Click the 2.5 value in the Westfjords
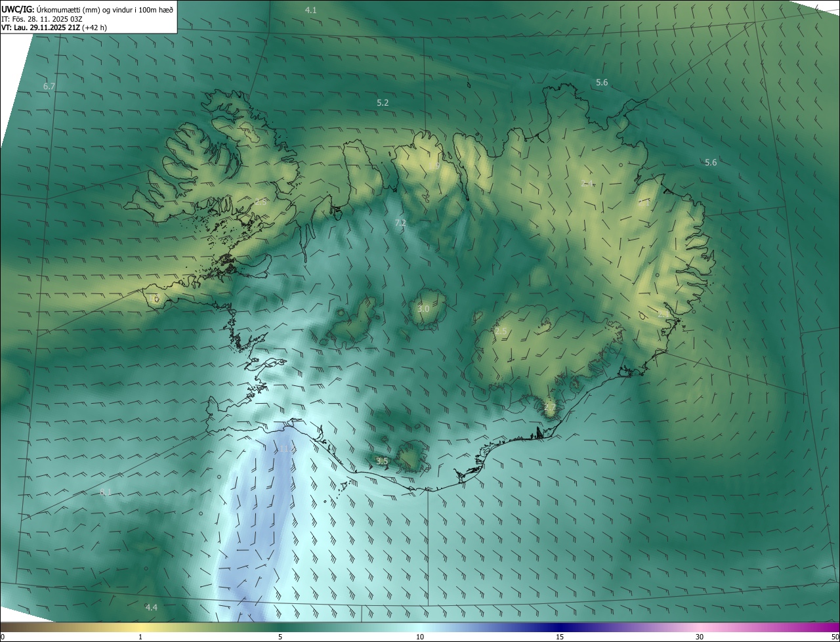The width and height of the screenshot is (840, 642). tap(261, 202)
